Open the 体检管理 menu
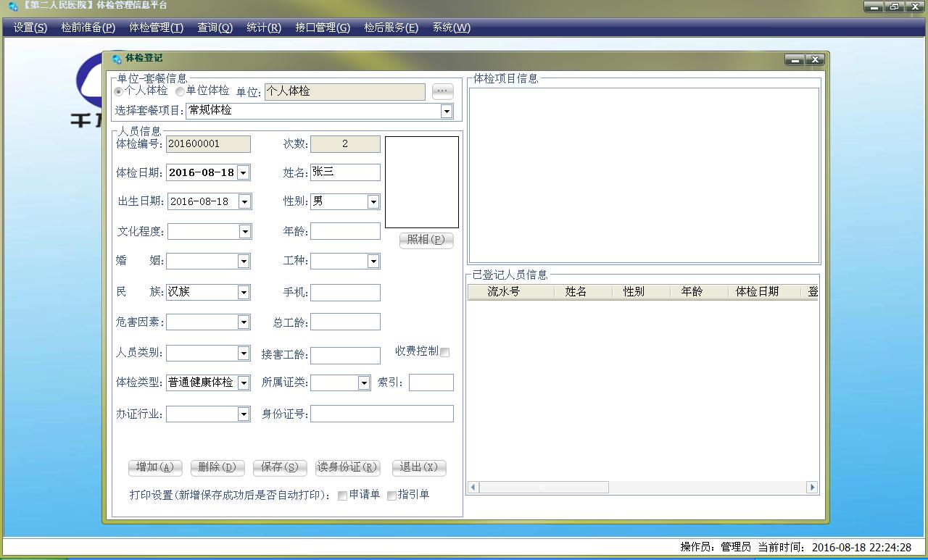This screenshot has height=560, width=928. (156, 28)
